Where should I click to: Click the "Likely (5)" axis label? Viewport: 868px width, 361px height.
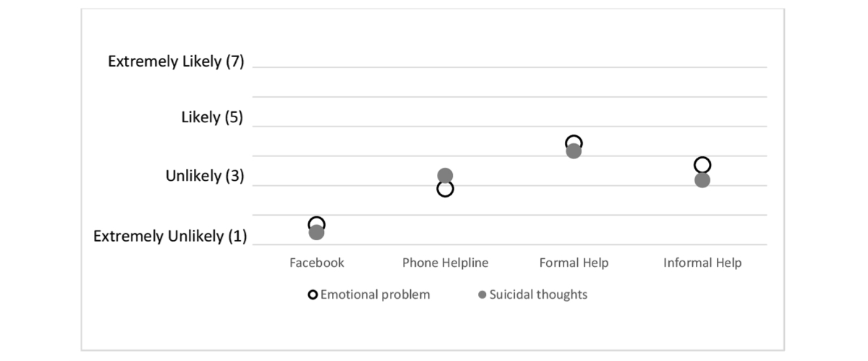pos(213,117)
